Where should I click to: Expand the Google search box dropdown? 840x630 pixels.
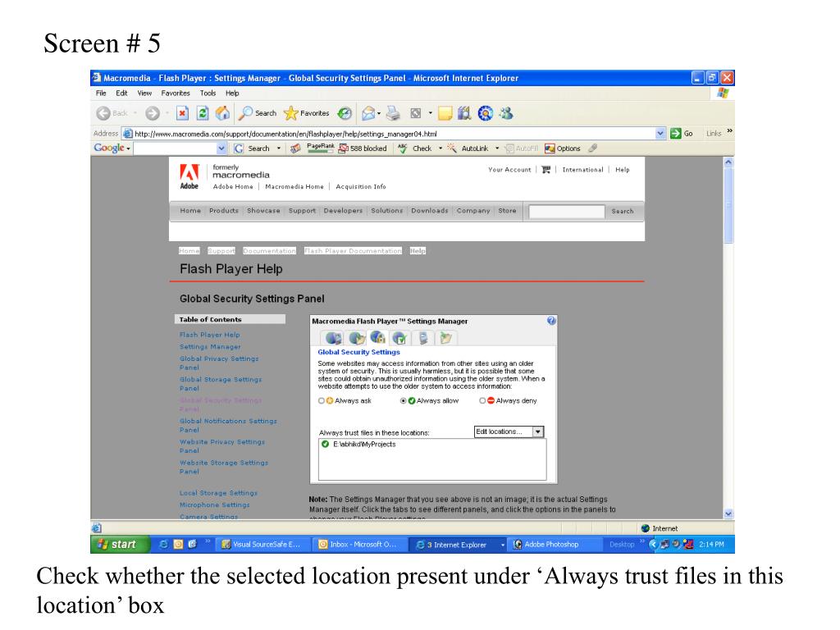click(221, 148)
